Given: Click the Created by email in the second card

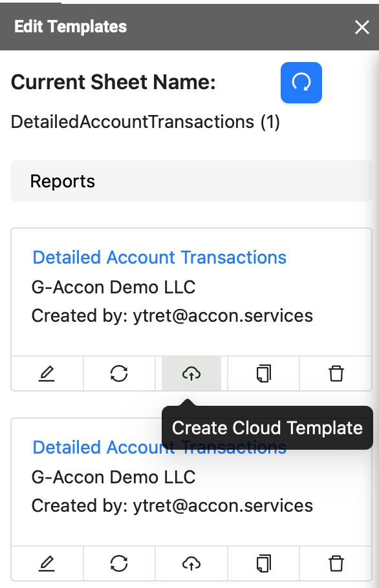Looking at the screenshot, I should click(x=223, y=505).
